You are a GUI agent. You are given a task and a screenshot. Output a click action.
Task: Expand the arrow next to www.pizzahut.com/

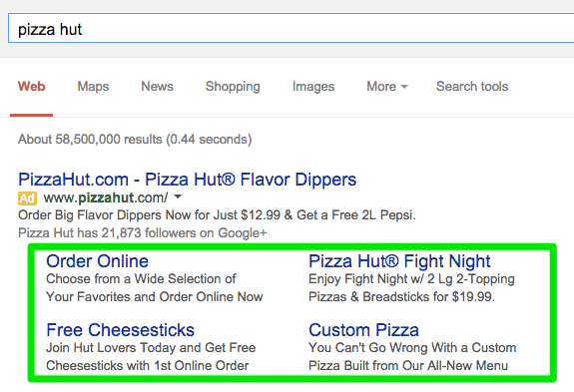[x=178, y=197]
